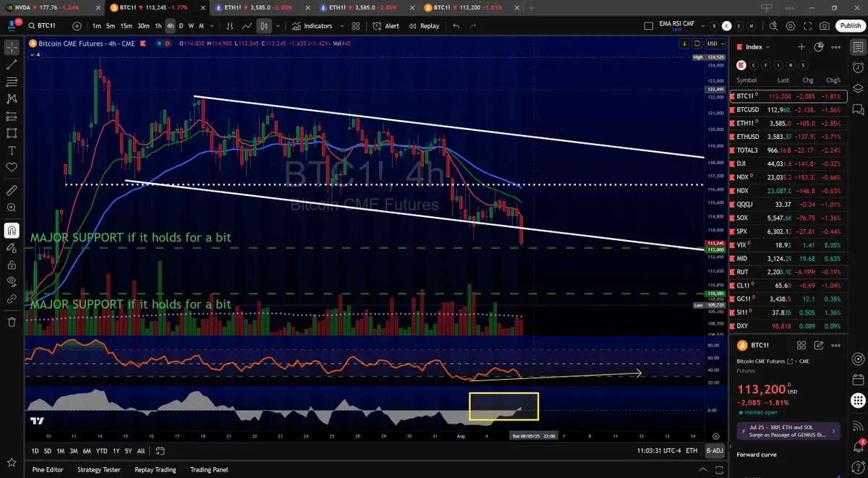Select the 4h timeframe button
Image resolution: width=868 pixels, height=478 pixels.
click(x=171, y=26)
